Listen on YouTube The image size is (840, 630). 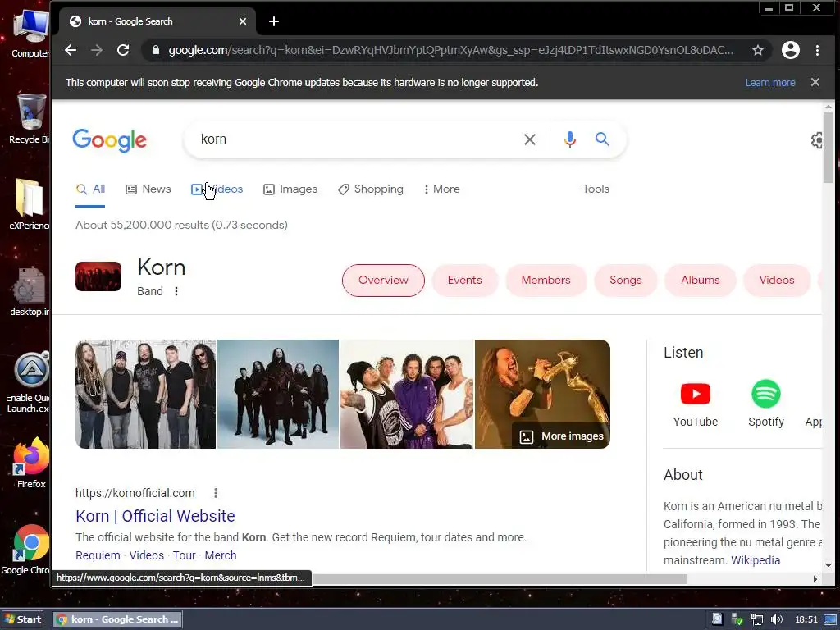pyautogui.click(x=696, y=404)
